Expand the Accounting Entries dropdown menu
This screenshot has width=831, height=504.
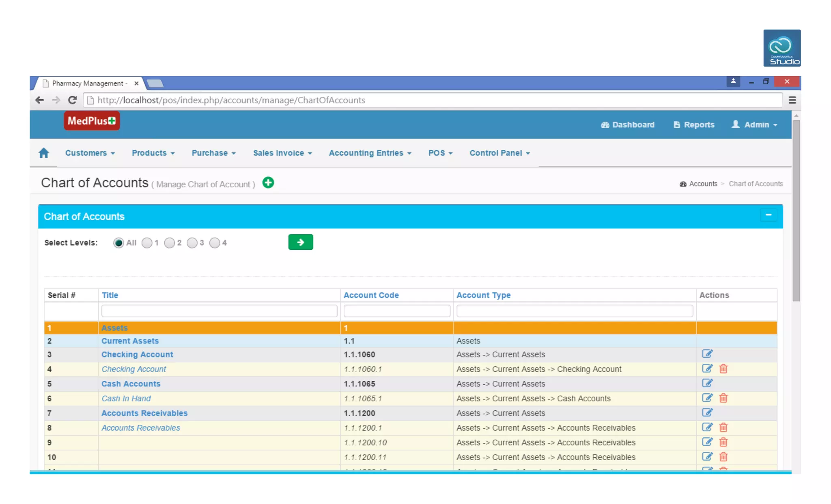[370, 153]
